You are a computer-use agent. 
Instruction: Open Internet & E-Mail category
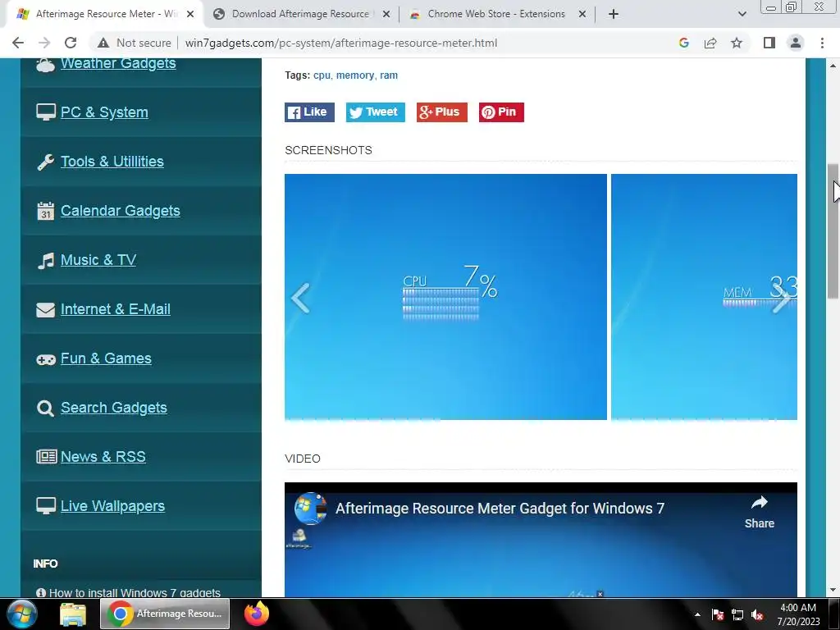tap(115, 309)
